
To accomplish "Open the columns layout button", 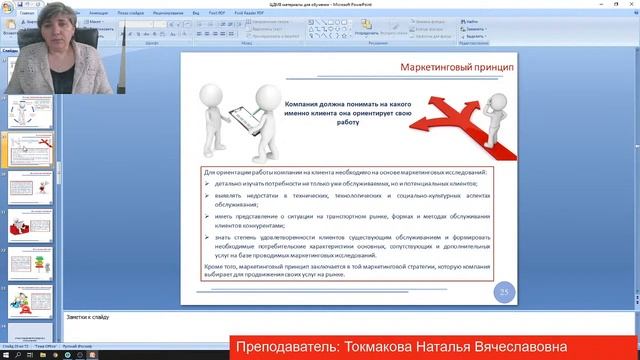I will click(x=231, y=34).
